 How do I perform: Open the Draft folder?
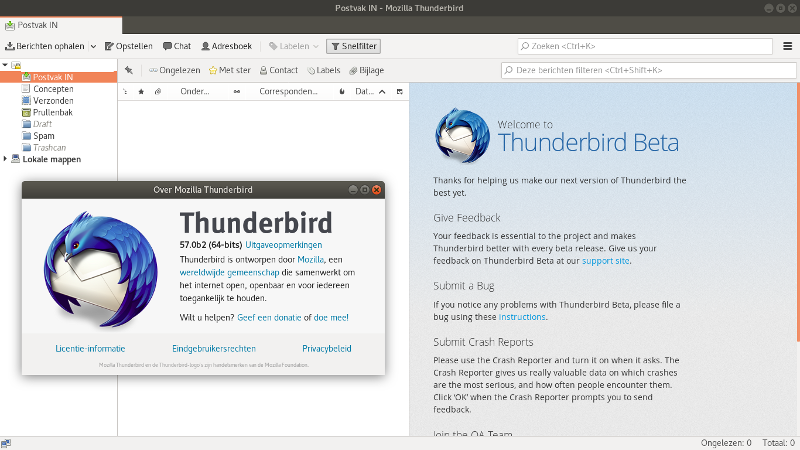tap(42, 124)
